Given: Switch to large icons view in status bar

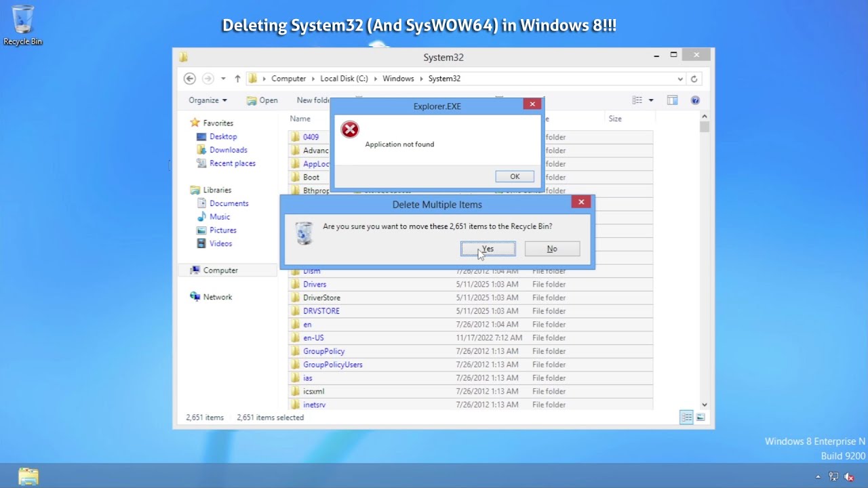Looking at the screenshot, I should [x=701, y=418].
